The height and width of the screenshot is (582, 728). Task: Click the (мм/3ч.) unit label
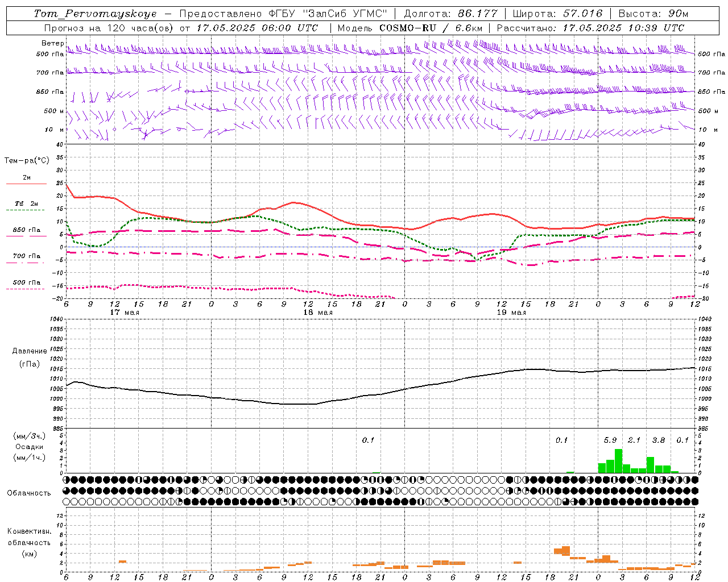(29, 436)
